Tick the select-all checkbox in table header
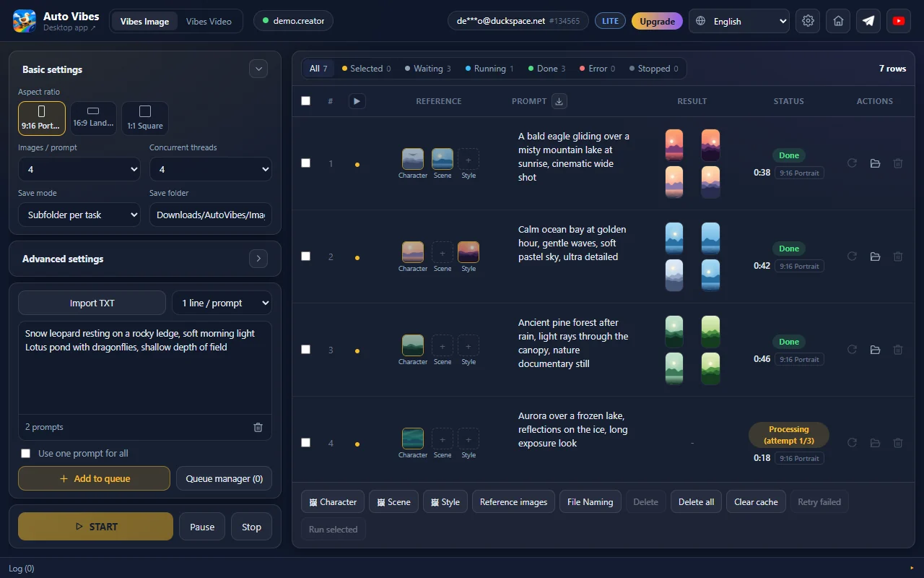This screenshot has height=578, width=924. 305,101
